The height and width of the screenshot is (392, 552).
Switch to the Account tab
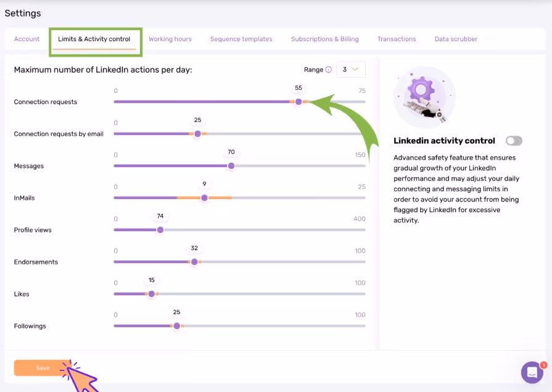[x=27, y=39]
